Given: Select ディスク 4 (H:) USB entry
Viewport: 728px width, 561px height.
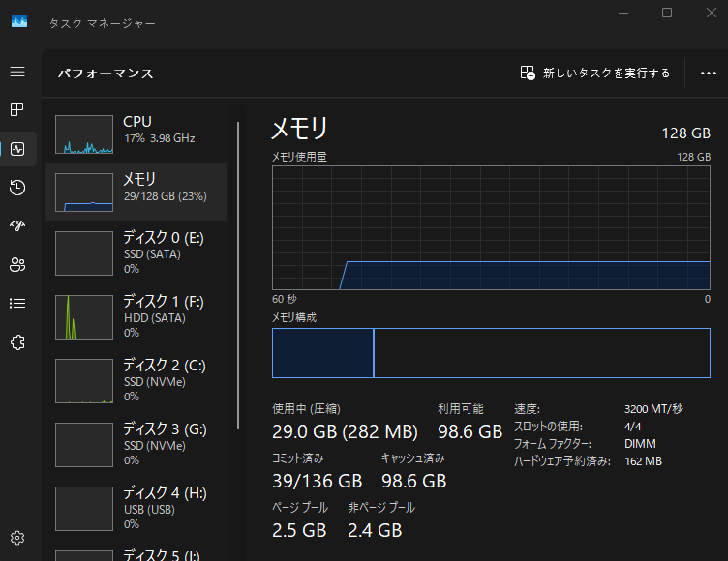Looking at the screenshot, I should [136, 508].
